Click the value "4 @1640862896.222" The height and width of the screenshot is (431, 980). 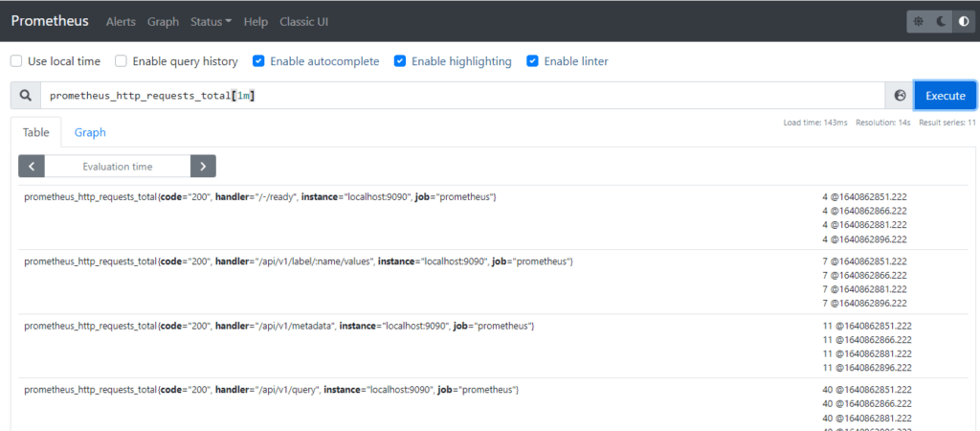click(x=864, y=238)
